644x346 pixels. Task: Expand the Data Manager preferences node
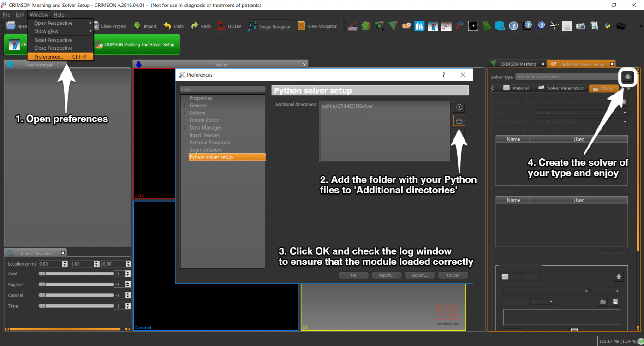pyautogui.click(x=184, y=128)
